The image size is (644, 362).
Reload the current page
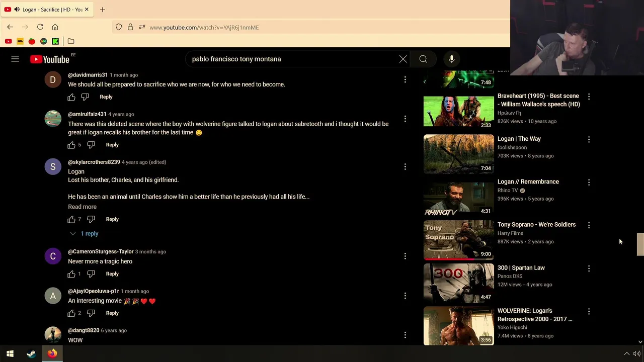click(x=40, y=27)
